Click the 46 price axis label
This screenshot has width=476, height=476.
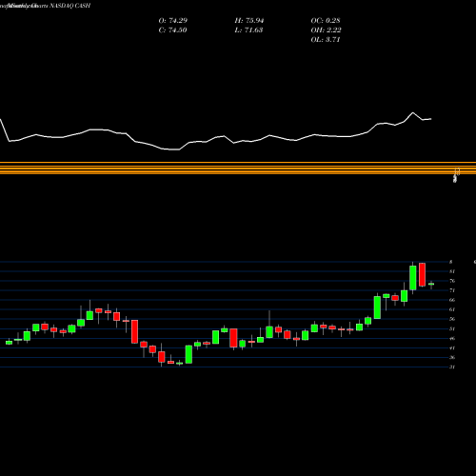pos(452,338)
